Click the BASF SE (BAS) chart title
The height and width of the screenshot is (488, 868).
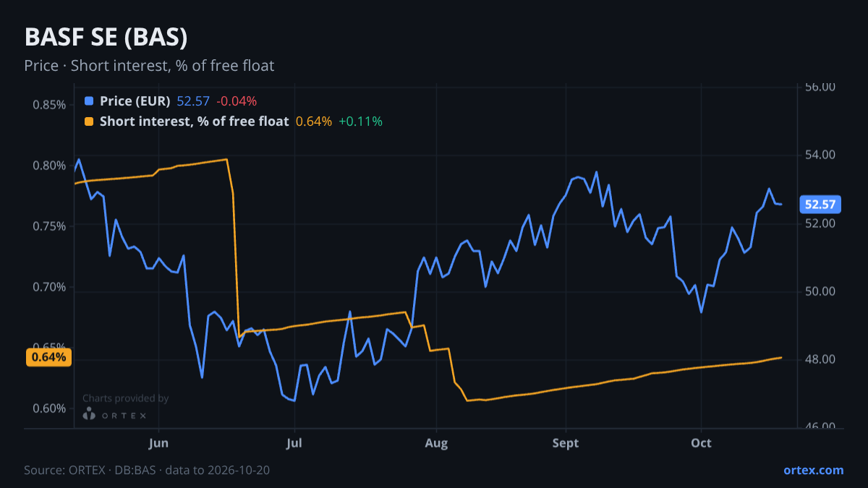pos(106,38)
